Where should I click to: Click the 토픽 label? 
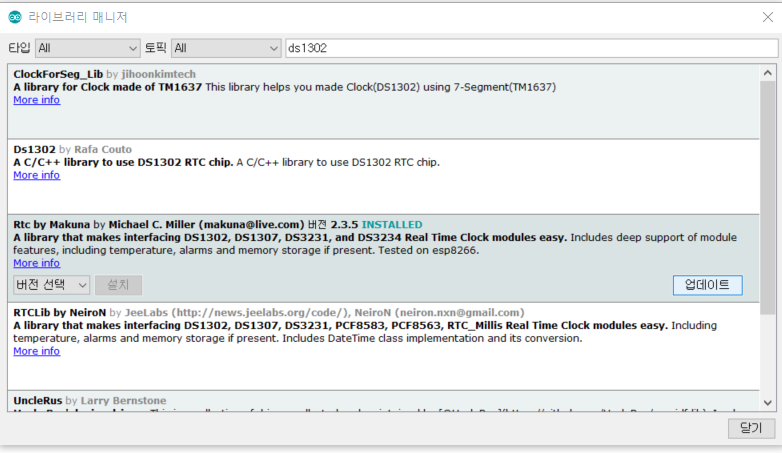pyautogui.click(x=155, y=48)
